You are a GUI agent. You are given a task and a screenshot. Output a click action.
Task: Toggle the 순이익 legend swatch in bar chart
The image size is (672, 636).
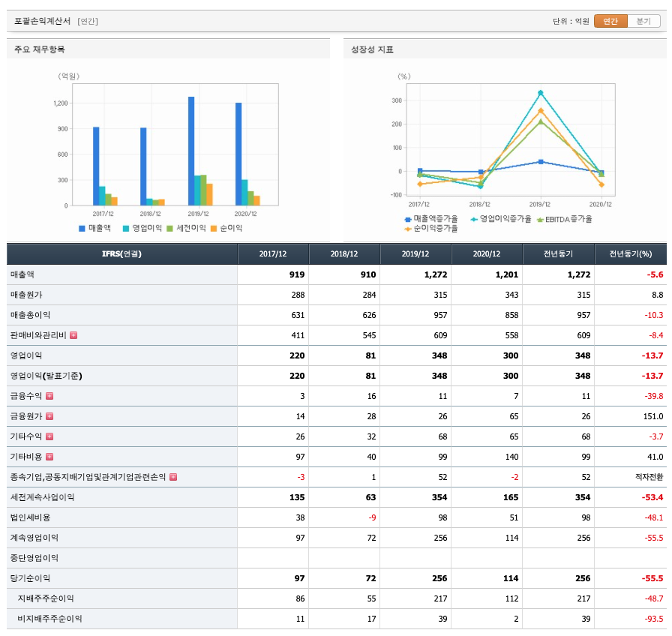pos(214,229)
